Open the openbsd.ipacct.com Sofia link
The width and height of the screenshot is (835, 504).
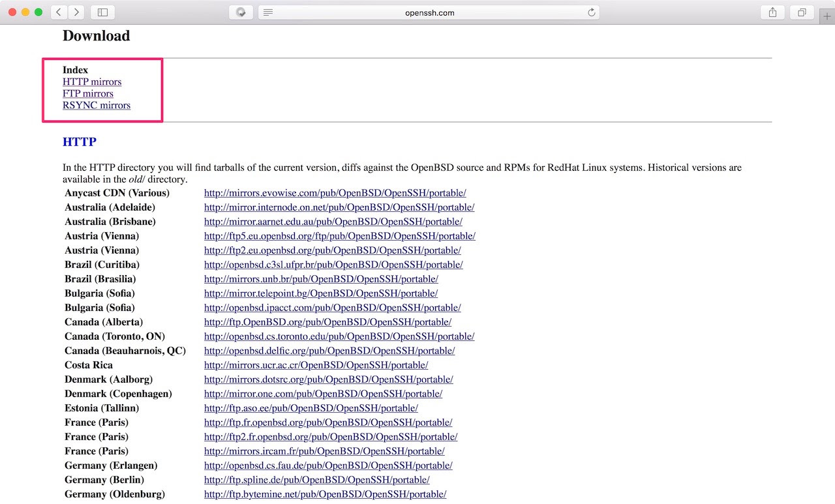click(333, 308)
